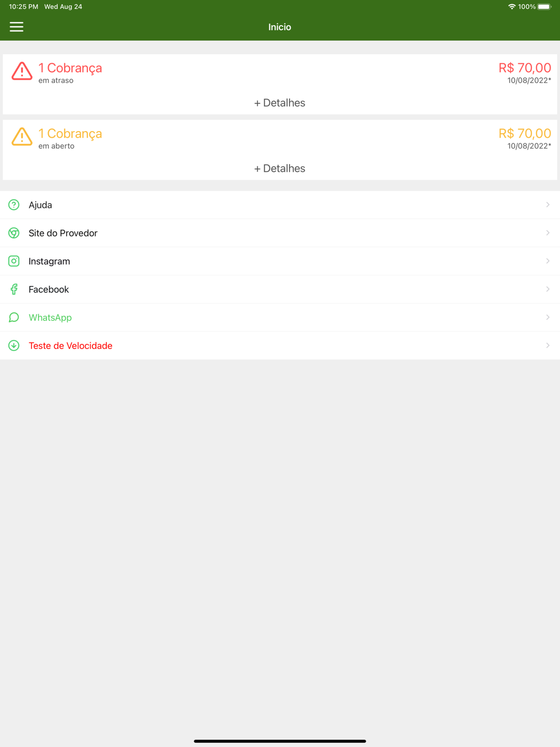The image size is (560, 747).
Task: Tap the chevron on the Instagram row
Action: coord(548,261)
